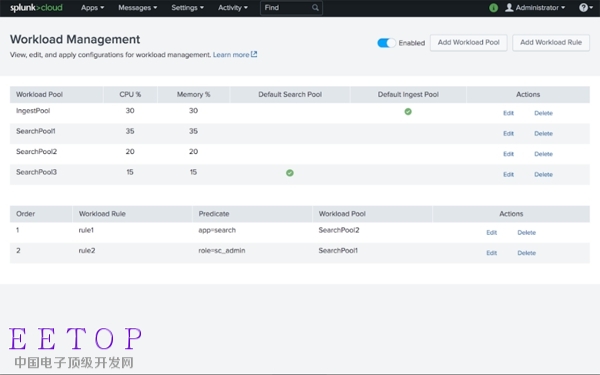This screenshot has width=600, height=375.
Task: Delete workload rule rule2
Action: (x=526, y=253)
